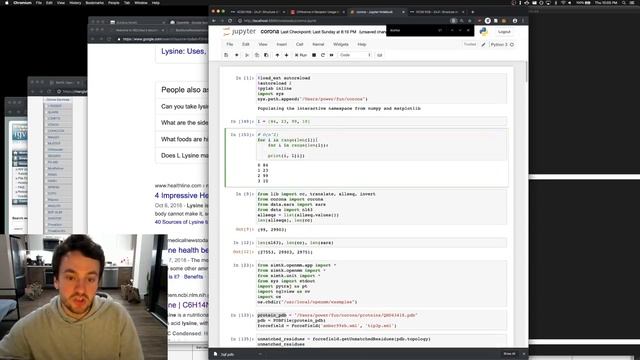Click the browser profile avatar icon
This screenshot has width=640, height=360.
coord(515,21)
